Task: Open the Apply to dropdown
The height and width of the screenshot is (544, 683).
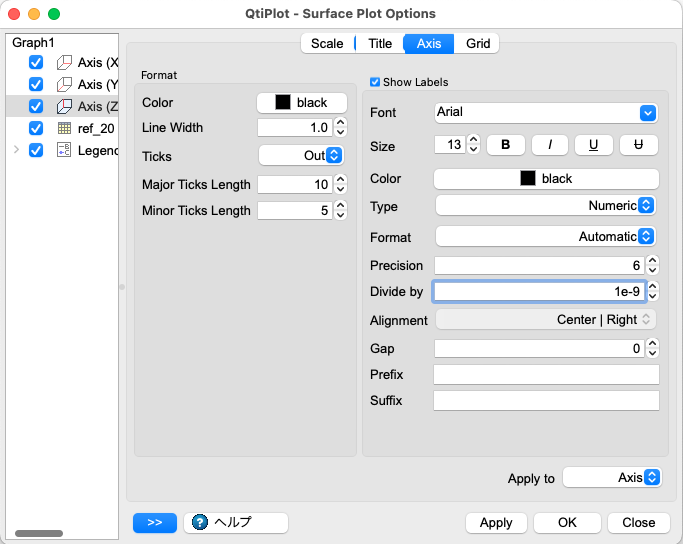Action: (x=612, y=477)
